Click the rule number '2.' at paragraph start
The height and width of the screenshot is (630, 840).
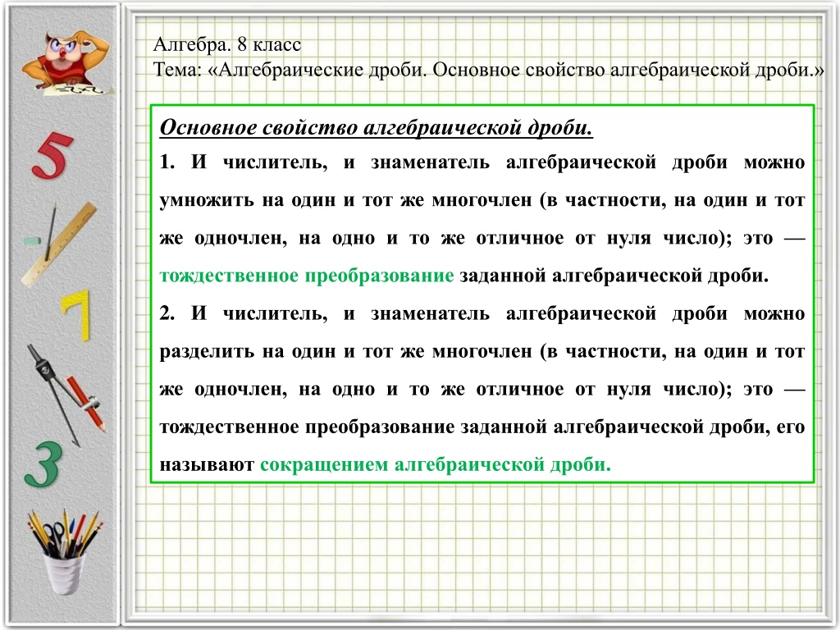167,313
